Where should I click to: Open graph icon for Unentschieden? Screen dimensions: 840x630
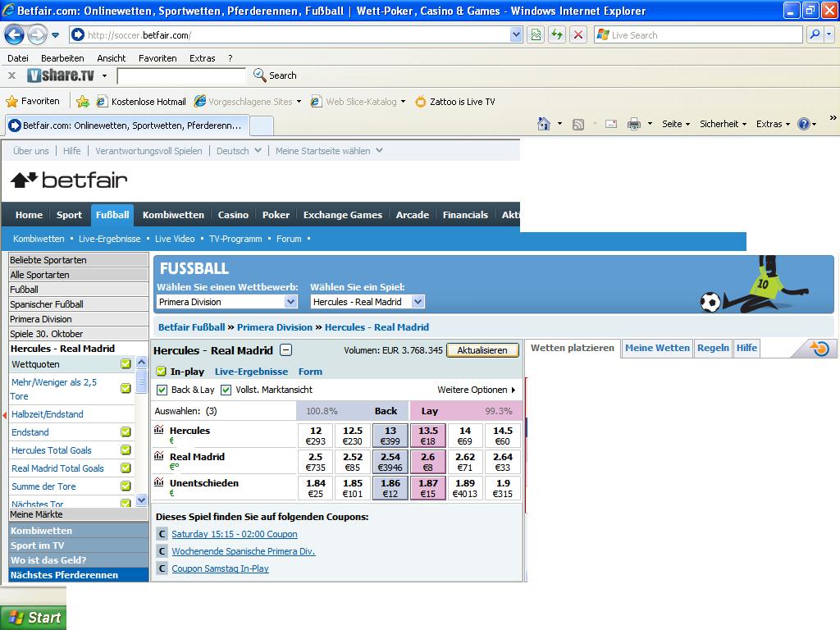click(159, 482)
